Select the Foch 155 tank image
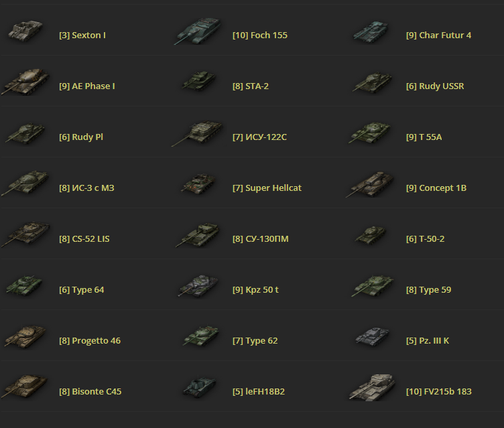The image size is (504, 428). click(198, 31)
